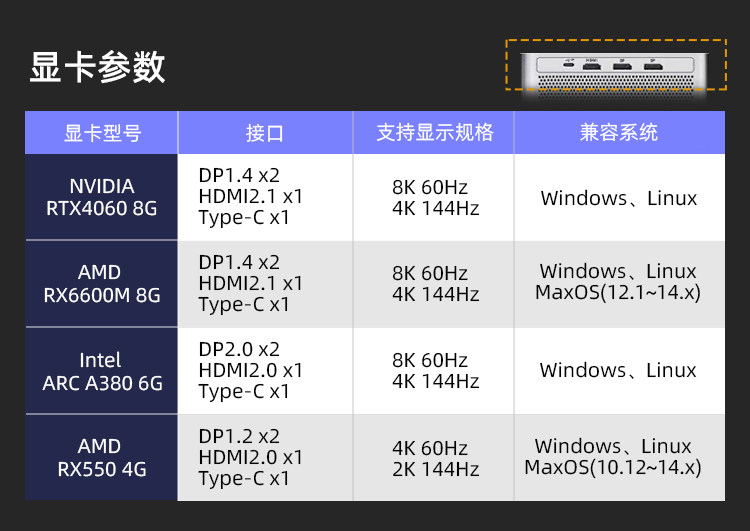Viewport: 750px width, 531px height.
Task: Select the 兼容系统 column header
Action: 619,133
